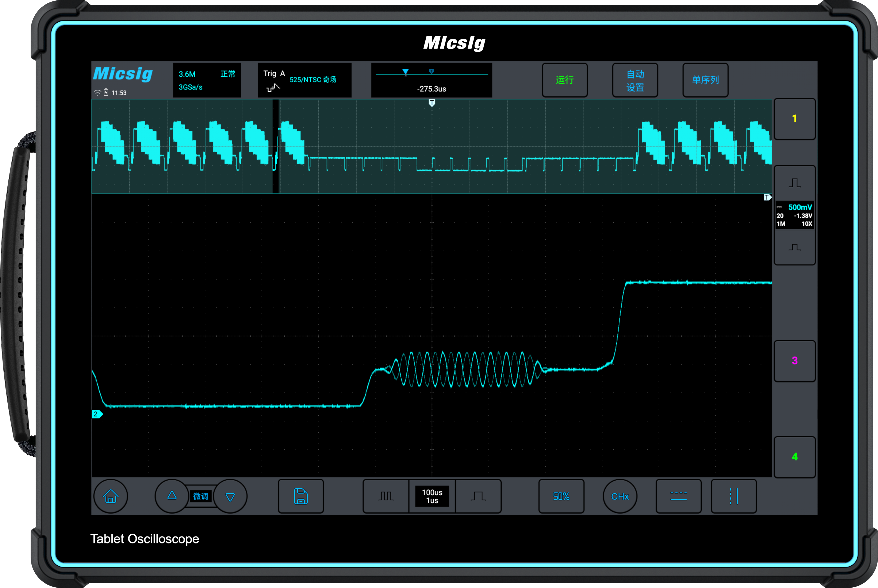Image resolution: width=878 pixels, height=588 pixels.
Task: Enable vertical cursor lines
Action: click(734, 496)
